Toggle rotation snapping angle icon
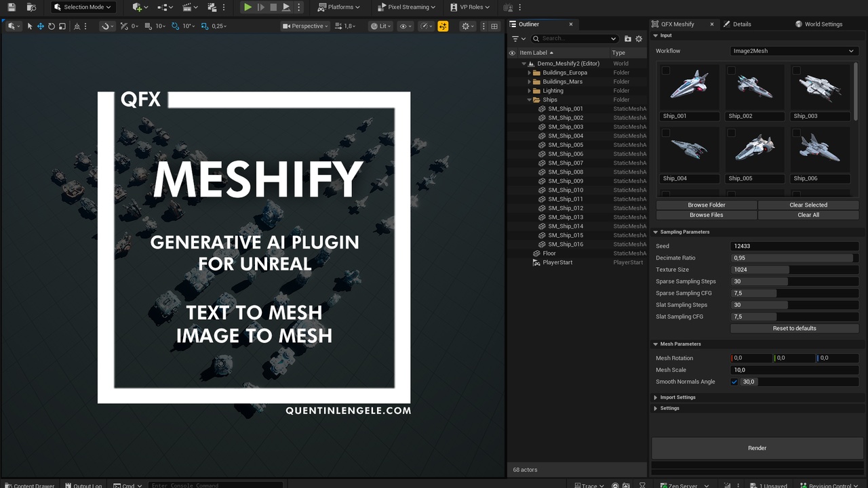Screen dimensions: 868x488 176,26
